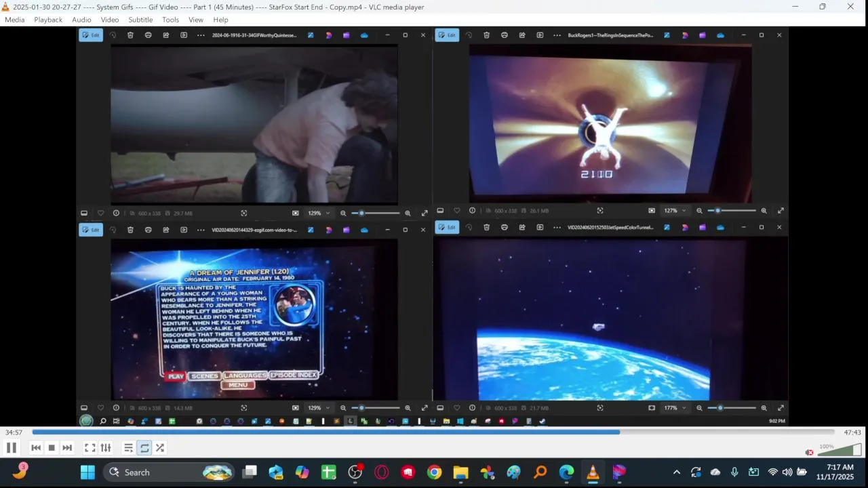Viewport: 868px width, 488px height.
Task: Click rotate icon in GIFWorthyQuintesse window
Action: tap(113, 35)
